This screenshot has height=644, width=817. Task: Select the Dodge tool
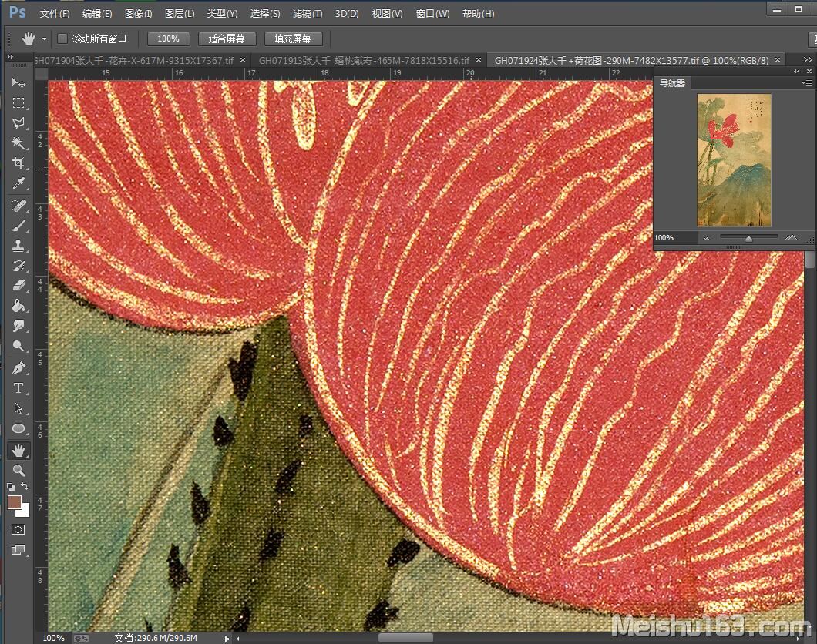coord(18,346)
